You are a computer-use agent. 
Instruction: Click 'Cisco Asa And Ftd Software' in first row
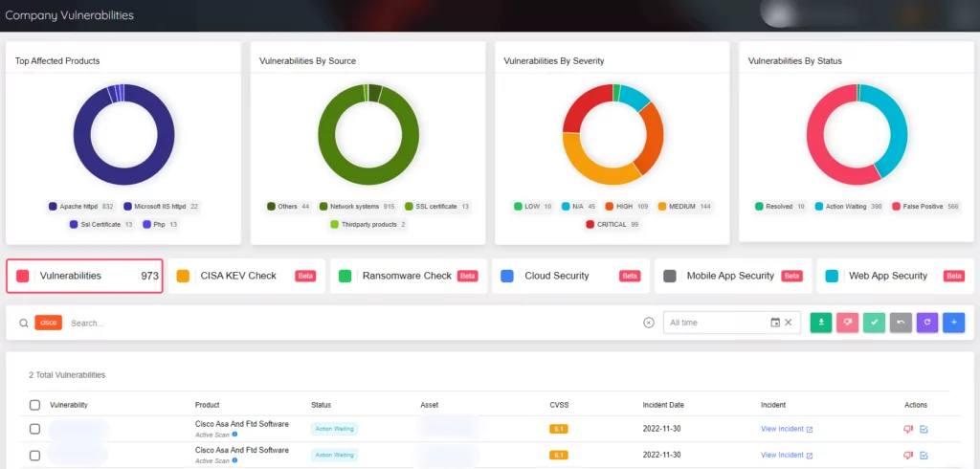(242, 424)
